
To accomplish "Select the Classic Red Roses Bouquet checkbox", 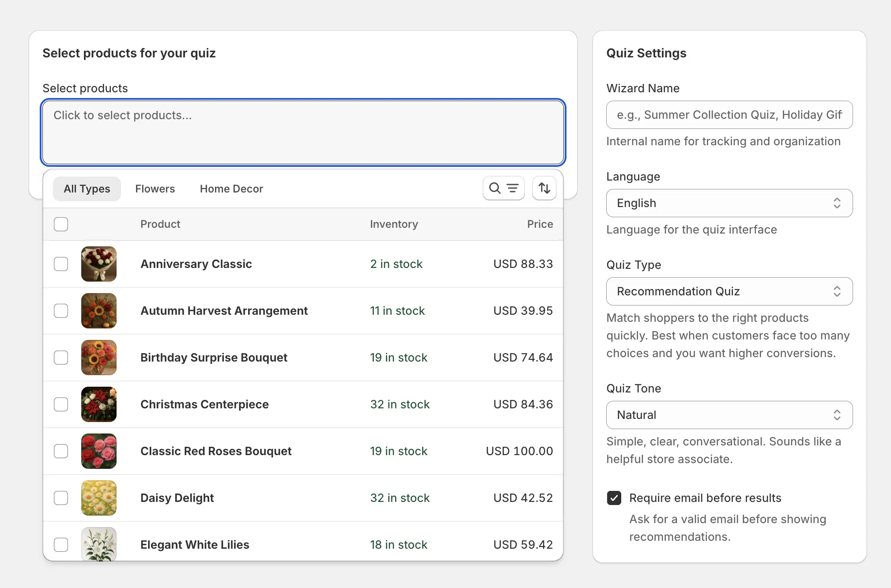I will [x=61, y=451].
